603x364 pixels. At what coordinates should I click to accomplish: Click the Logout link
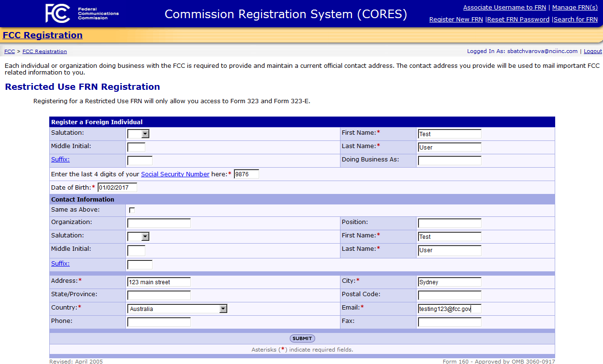(592, 51)
